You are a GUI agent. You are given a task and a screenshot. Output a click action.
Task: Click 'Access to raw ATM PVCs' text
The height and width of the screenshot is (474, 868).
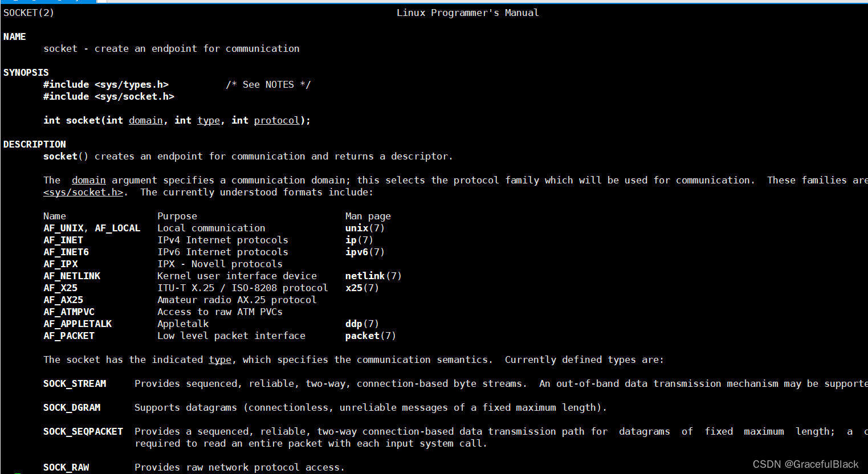tap(220, 312)
